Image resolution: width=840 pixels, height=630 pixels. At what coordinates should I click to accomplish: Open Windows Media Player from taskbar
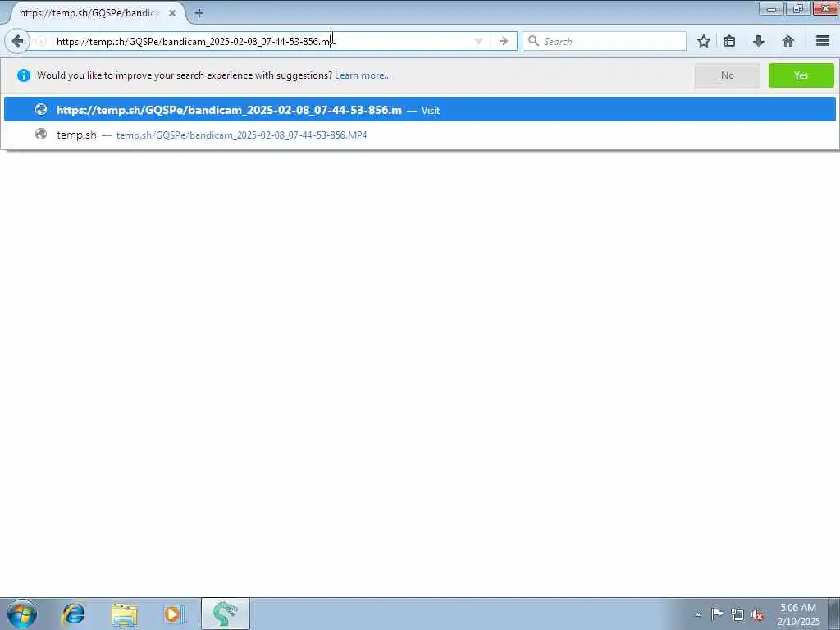174,614
